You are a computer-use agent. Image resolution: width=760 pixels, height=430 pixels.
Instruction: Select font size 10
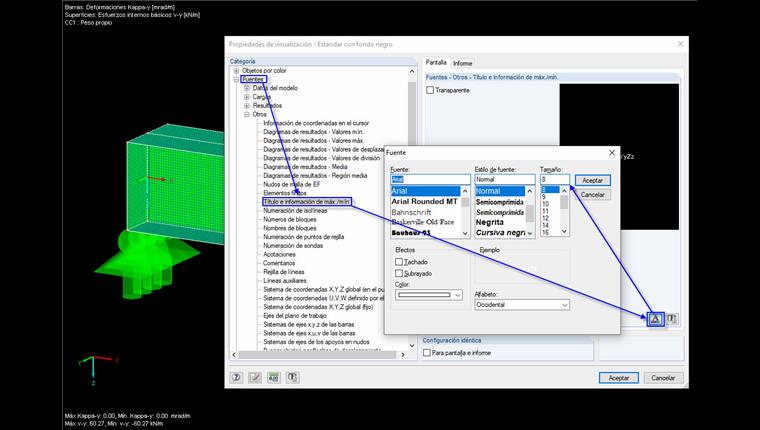545,204
